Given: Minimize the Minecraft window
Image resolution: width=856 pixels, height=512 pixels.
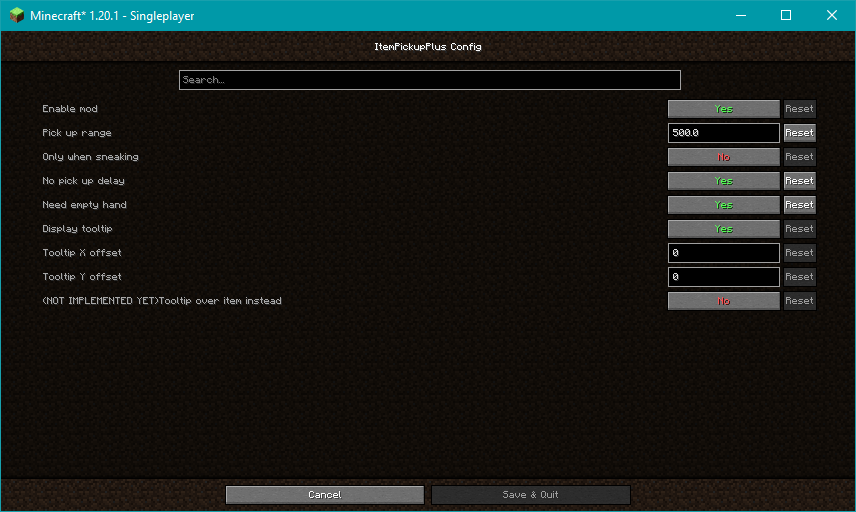Looking at the screenshot, I should pyautogui.click(x=741, y=15).
